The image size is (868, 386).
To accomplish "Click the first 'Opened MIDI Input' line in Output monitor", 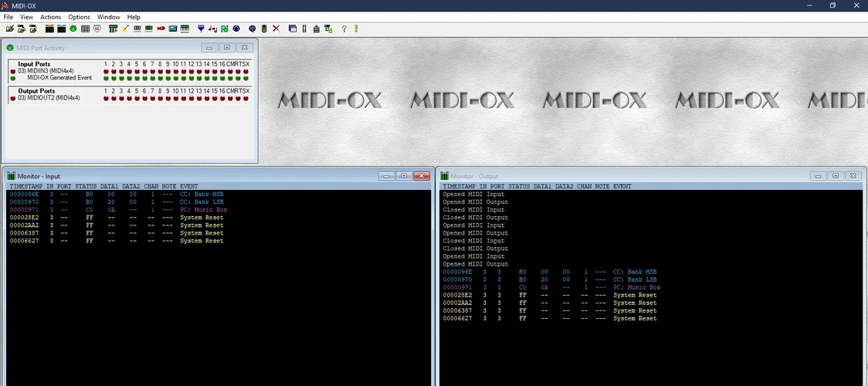I will pos(474,194).
